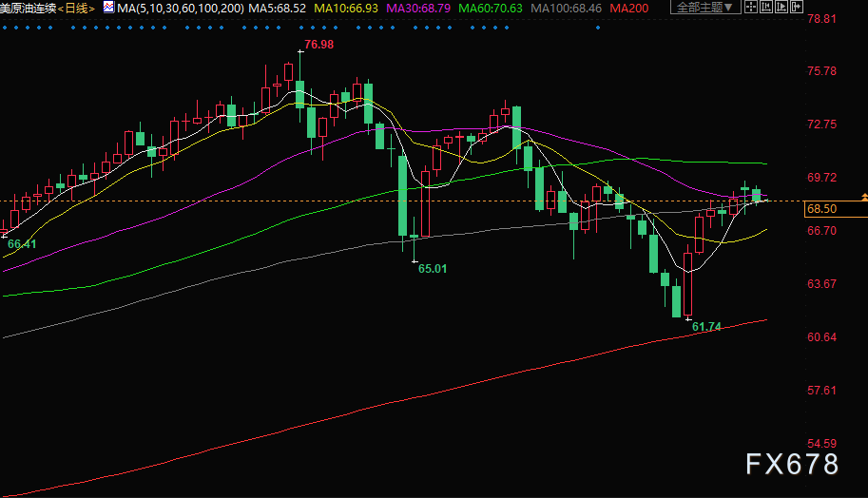The image size is (868, 498).
Task: Click the small orange arrow at price line end
Action: coord(864,197)
